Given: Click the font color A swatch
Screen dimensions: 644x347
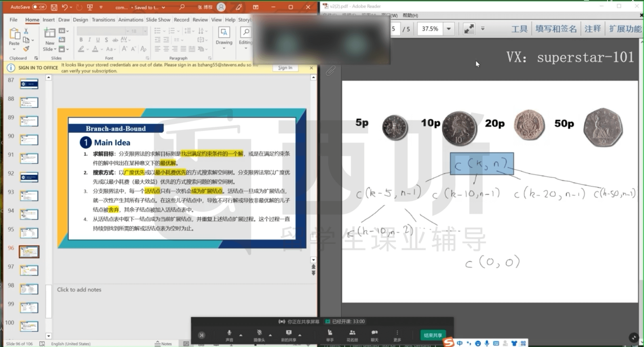Looking at the screenshot, I should click(x=95, y=49).
